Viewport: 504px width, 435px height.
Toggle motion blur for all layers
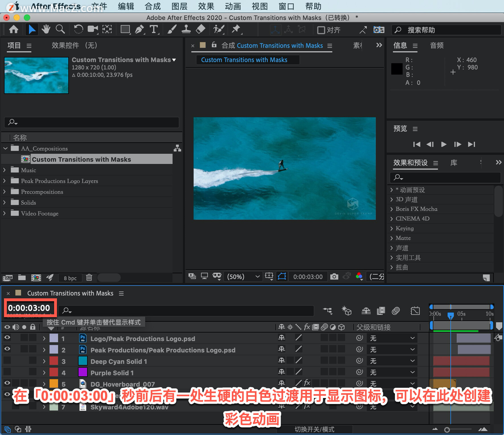click(396, 311)
